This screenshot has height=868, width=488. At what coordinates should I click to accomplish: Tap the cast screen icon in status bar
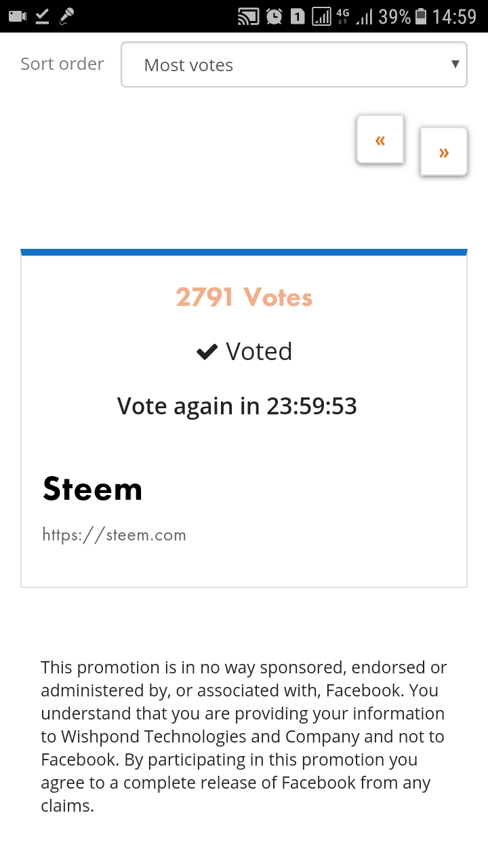tap(248, 16)
